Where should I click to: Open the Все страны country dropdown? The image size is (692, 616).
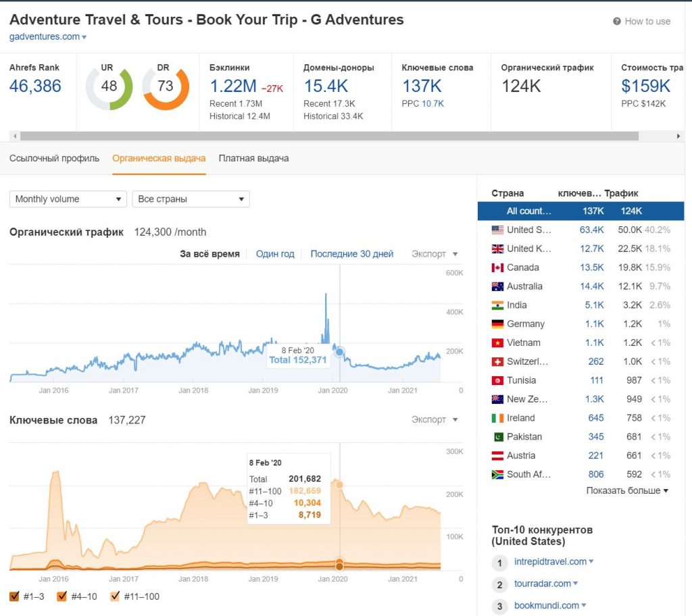[191, 199]
